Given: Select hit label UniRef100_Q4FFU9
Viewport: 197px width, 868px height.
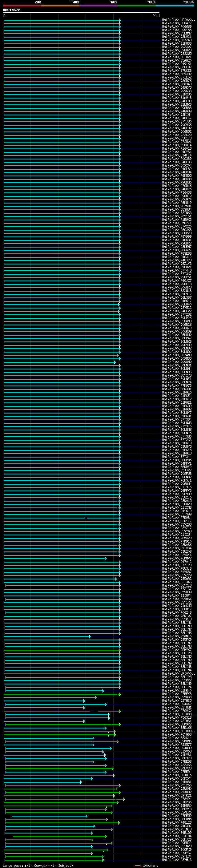Looking at the screenshot, I should 177,101.
